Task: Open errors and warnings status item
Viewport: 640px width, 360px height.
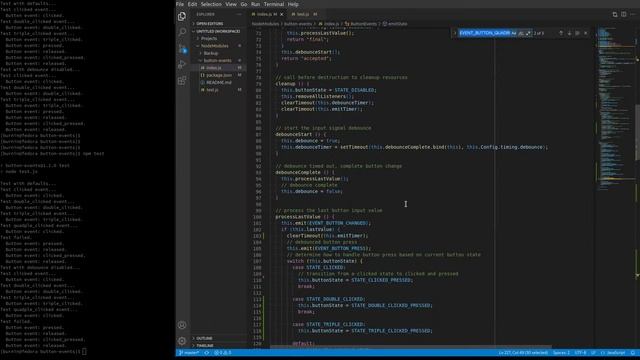Action: point(222,353)
